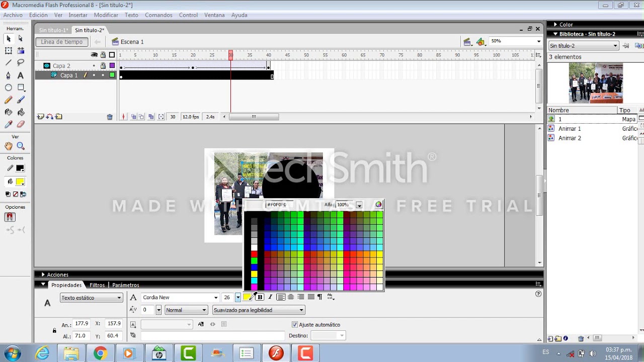Click the Edit Scene clapperboard icon
This screenshot has height=362, width=644.
(467, 42)
